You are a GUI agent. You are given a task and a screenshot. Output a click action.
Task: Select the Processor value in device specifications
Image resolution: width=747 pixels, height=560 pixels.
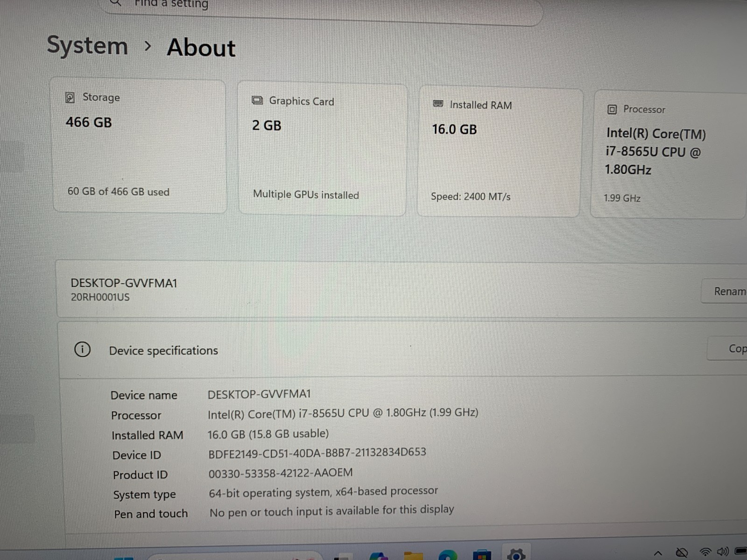343,413
